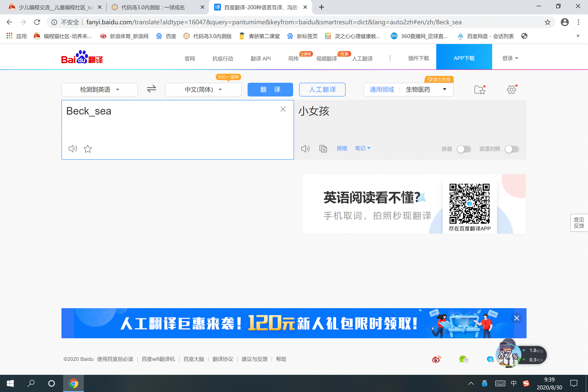588x392 pixels.
Task: Open the 官网 nav item
Action: tap(190, 58)
